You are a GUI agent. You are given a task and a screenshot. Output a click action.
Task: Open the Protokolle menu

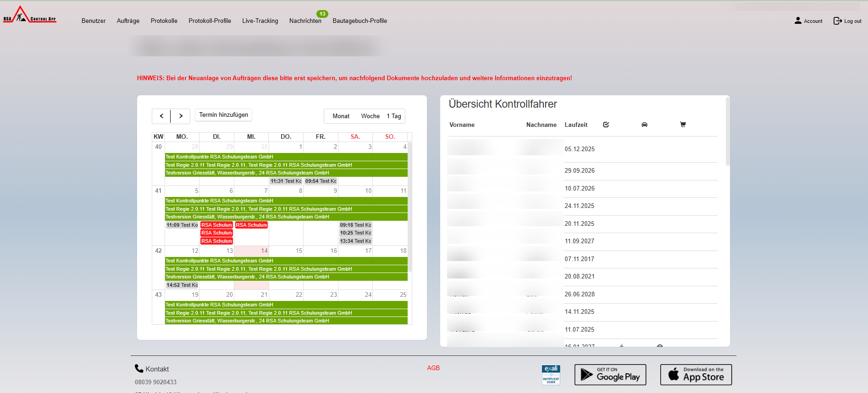[164, 21]
